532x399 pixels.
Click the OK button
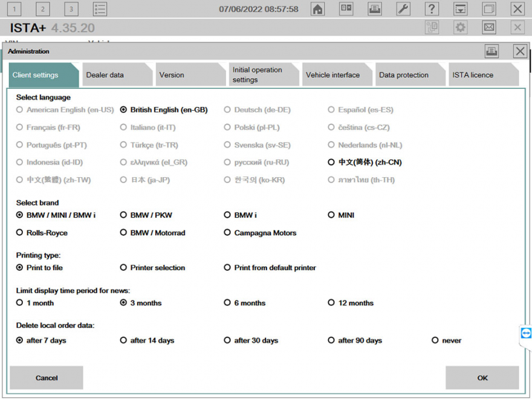[482, 377]
